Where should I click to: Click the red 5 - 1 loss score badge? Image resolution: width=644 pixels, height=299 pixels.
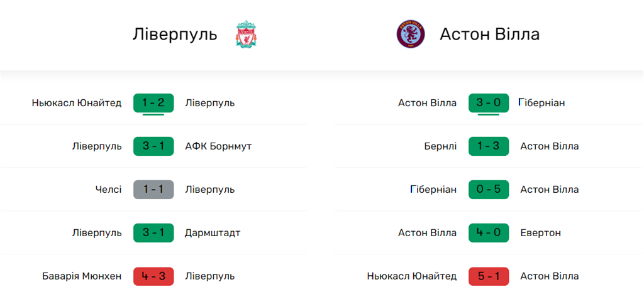pyautogui.click(x=489, y=276)
